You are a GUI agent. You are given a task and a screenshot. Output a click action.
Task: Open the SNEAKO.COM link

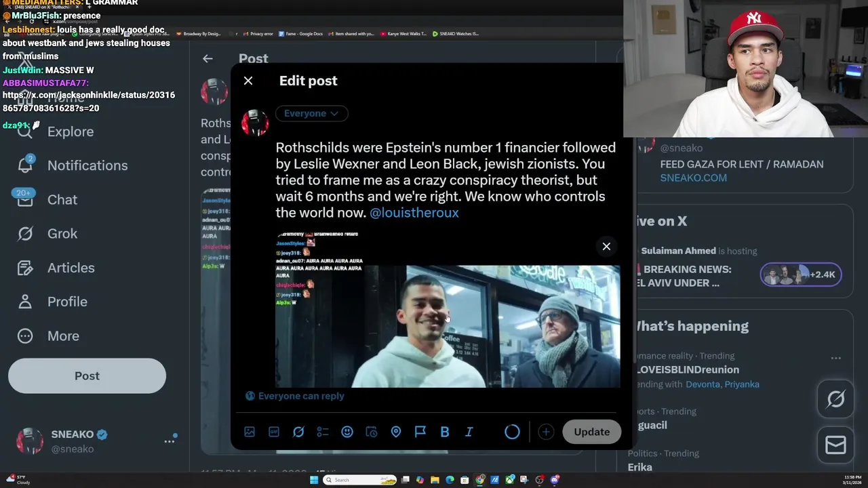[x=694, y=178]
